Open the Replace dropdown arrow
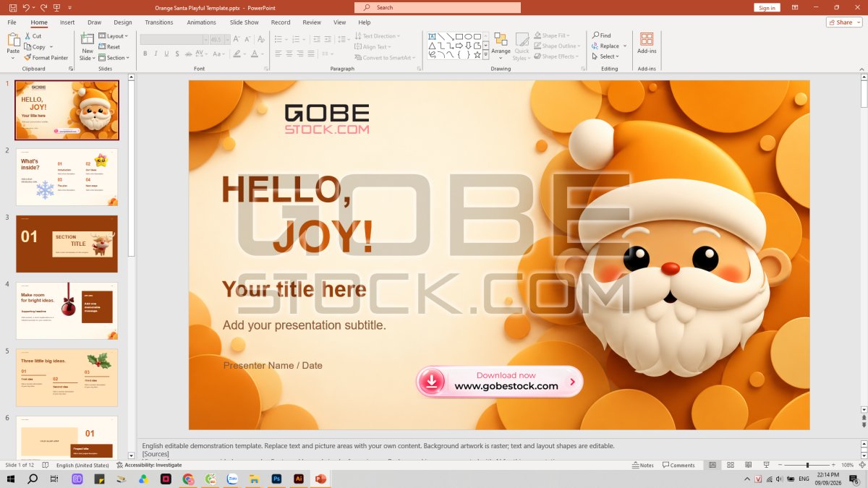Image resolution: width=868 pixels, height=488 pixels. [625, 46]
